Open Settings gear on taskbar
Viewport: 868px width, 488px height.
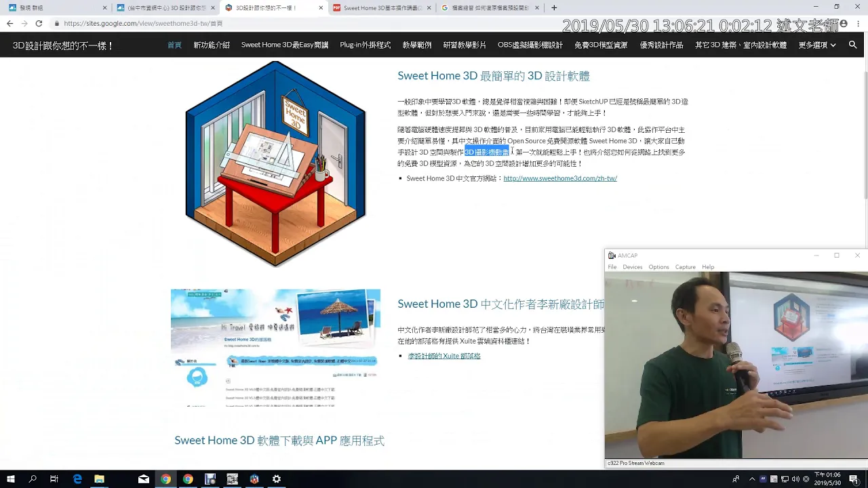(x=277, y=479)
